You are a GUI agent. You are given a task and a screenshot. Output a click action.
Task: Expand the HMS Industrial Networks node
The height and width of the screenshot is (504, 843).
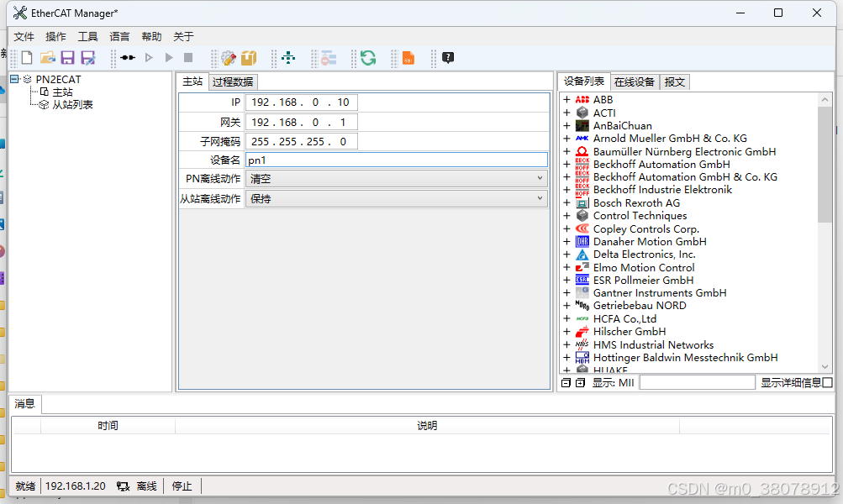566,344
